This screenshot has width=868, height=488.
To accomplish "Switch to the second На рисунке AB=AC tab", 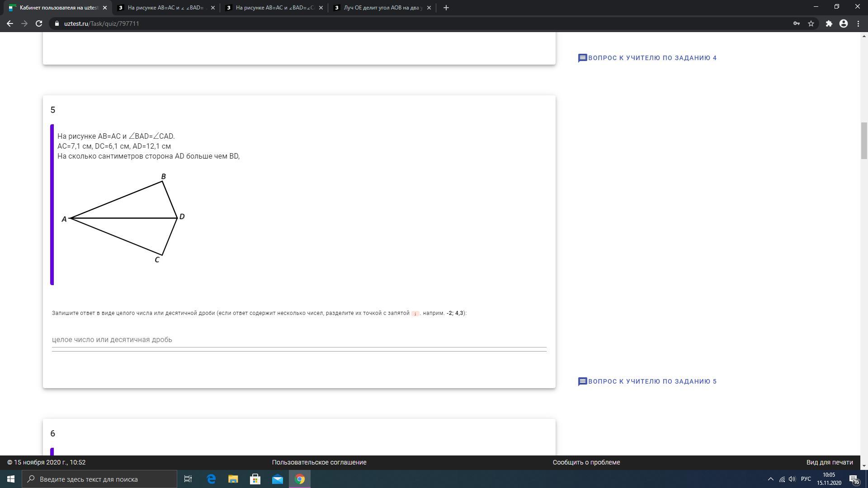I will pos(274,8).
